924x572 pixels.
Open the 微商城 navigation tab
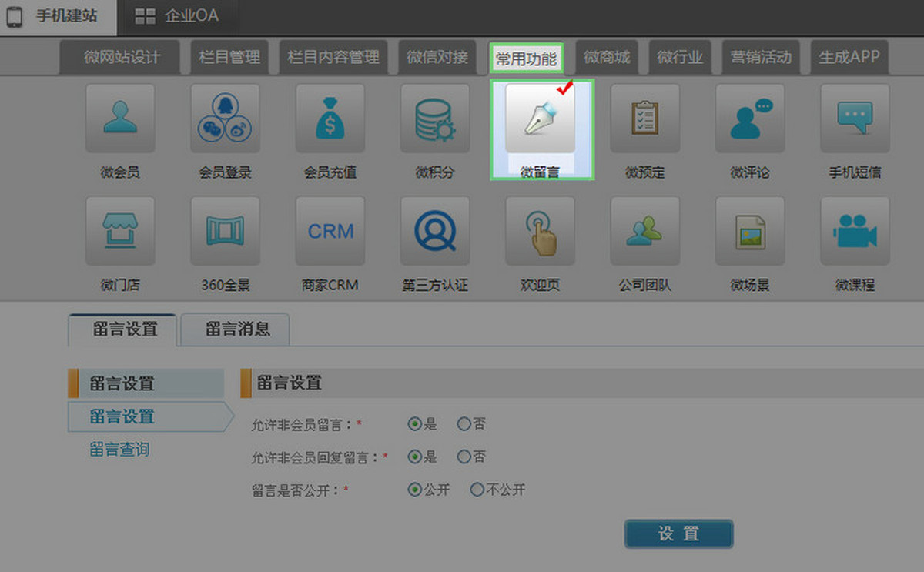tap(606, 57)
